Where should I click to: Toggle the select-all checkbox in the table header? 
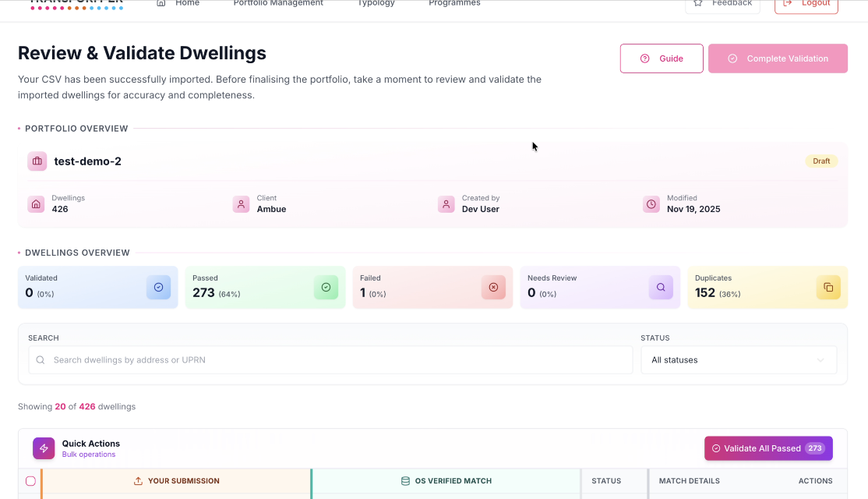coord(30,481)
